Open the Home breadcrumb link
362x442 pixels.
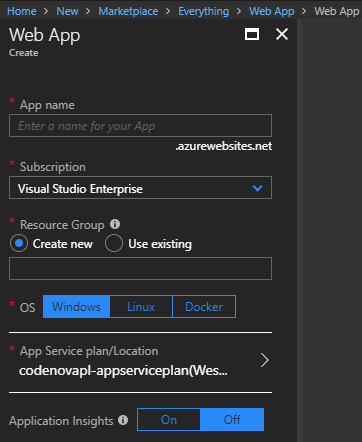pyautogui.click(x=22, y=11)
